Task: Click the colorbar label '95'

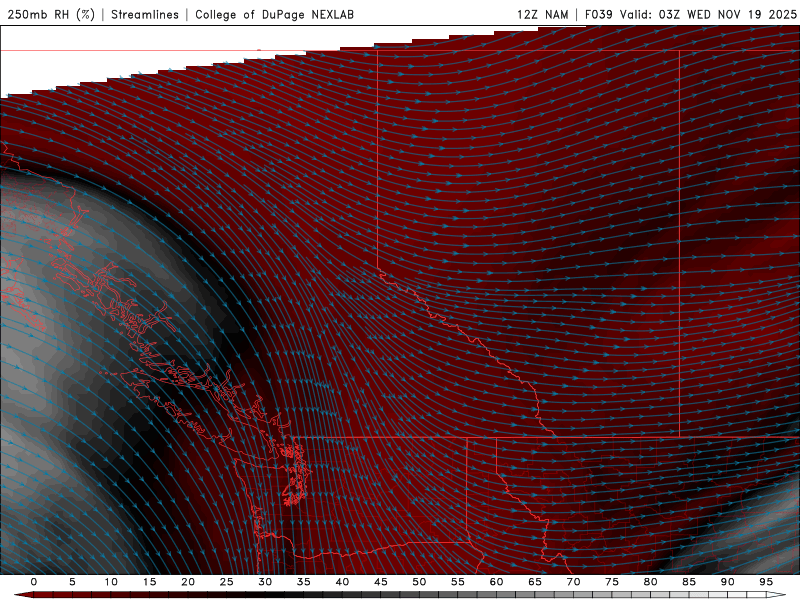Action: point(766,582)
